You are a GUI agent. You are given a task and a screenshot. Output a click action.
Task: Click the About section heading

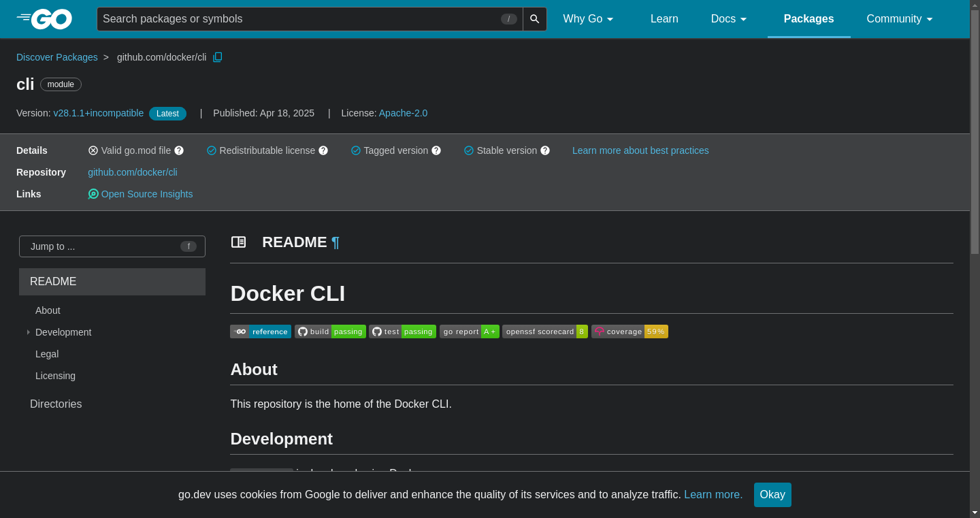[x=254, y=370]
